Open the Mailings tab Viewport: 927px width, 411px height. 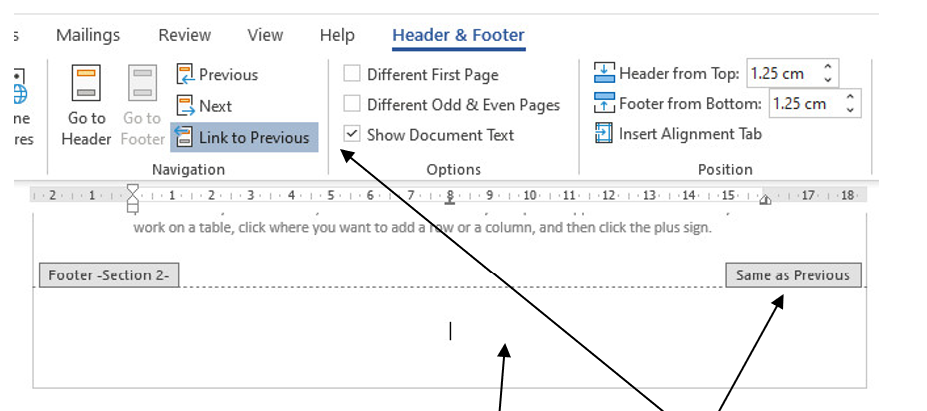[x=88, y=35]
